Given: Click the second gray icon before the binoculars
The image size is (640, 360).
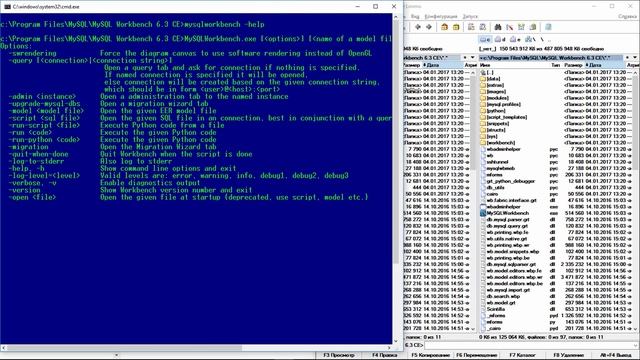Looking at the screenshot, I should tap(482, 27).
